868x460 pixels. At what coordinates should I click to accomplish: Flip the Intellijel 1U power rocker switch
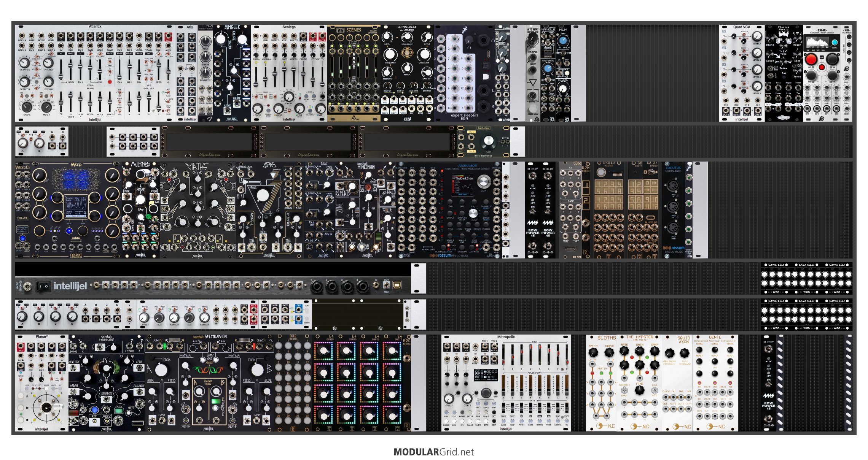pyautogui.click(x=43, y=286)
